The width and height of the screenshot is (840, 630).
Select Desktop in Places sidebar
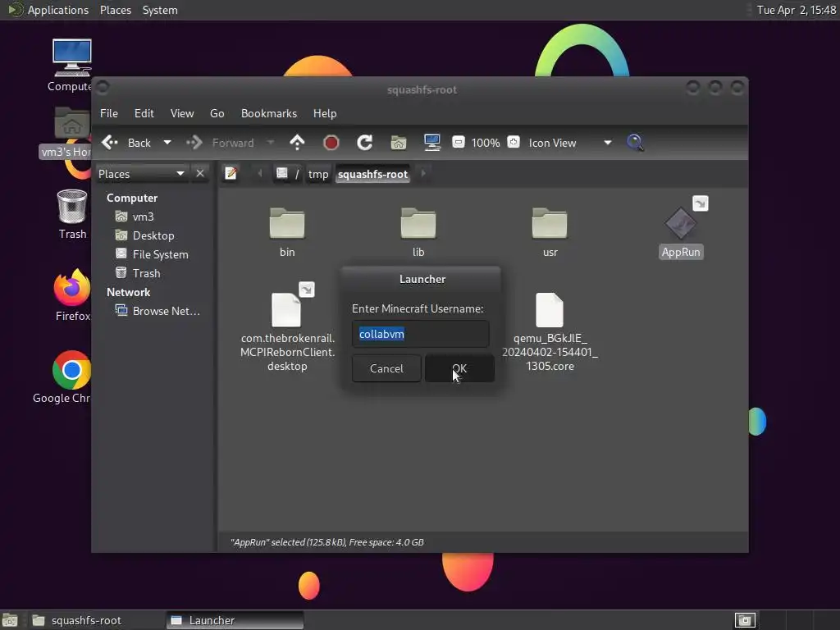tap(153, 235)
